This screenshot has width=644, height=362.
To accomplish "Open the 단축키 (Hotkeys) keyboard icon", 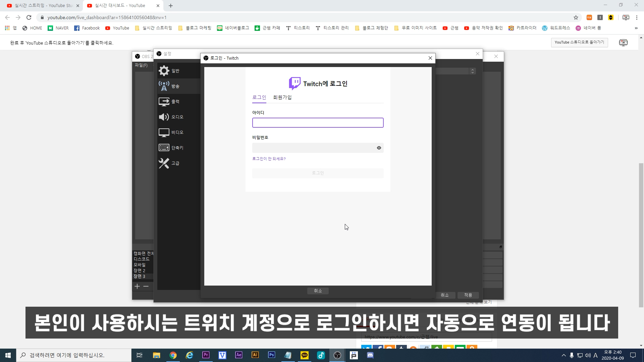I will pyautogui.click(x=164, y=148).
